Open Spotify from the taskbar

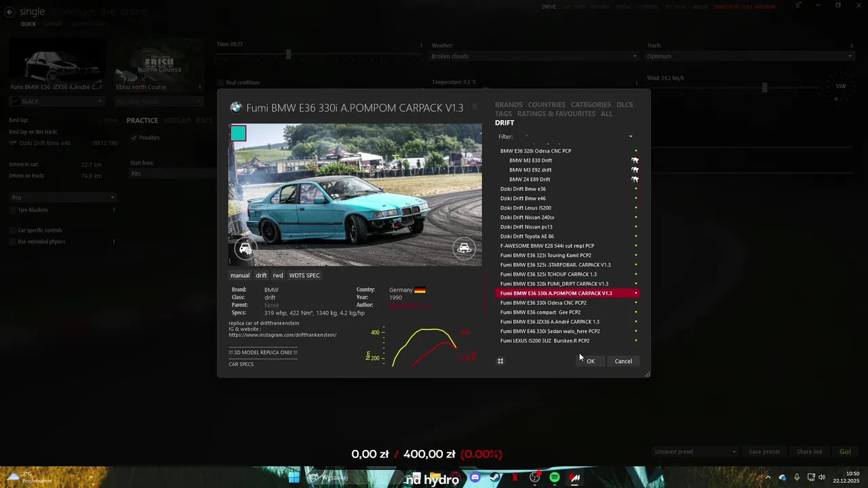click(x=555, y=478)
